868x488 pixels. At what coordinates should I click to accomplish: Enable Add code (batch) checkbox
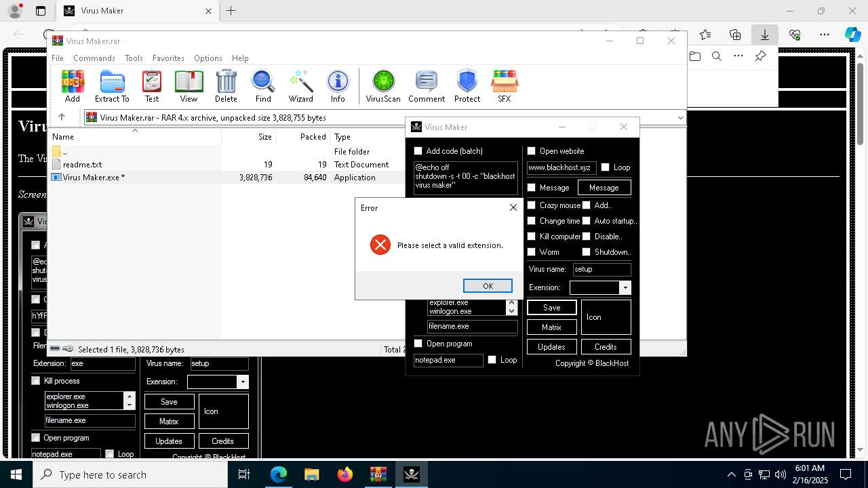(418, 151)
